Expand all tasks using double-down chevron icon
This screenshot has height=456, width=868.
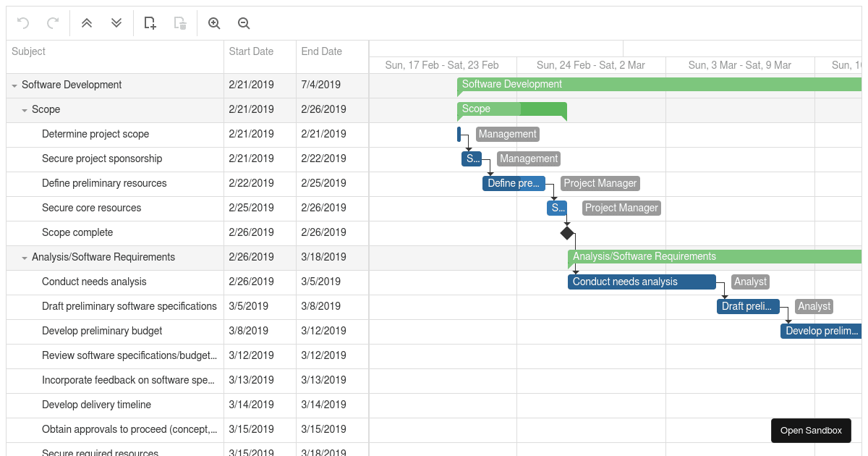point(116,22)
